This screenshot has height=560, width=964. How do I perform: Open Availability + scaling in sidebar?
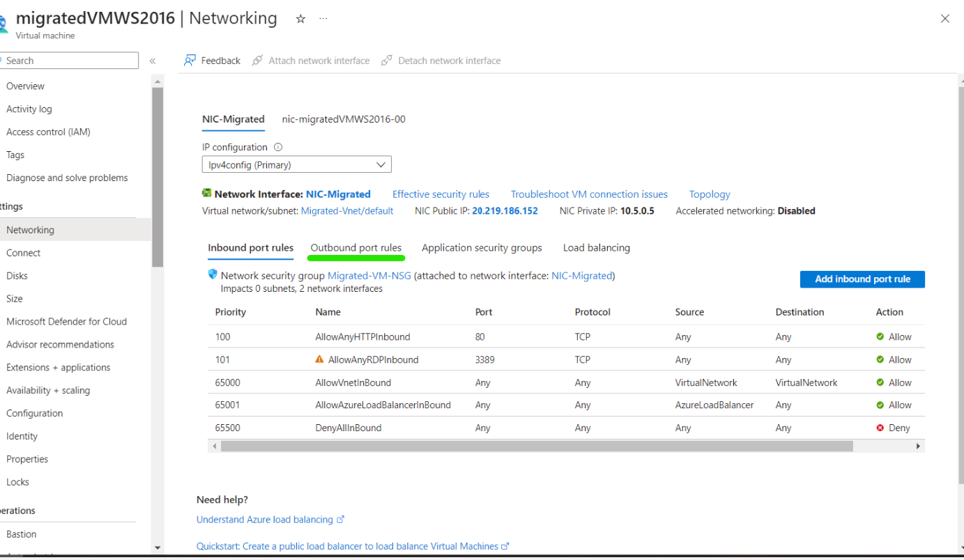click(48, 391)
